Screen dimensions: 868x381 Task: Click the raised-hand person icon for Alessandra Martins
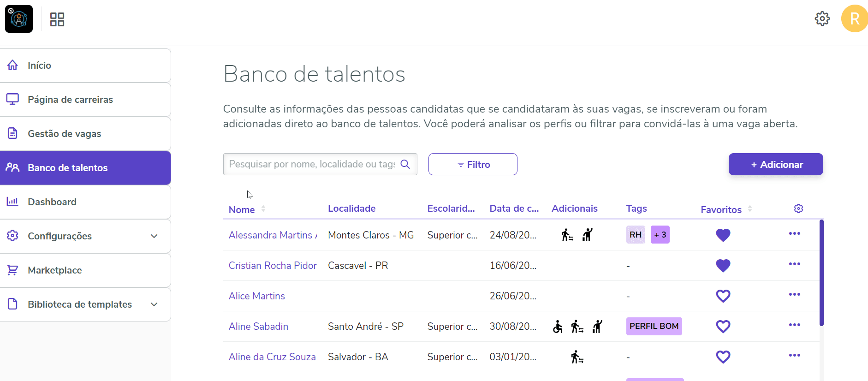(587, 235)
